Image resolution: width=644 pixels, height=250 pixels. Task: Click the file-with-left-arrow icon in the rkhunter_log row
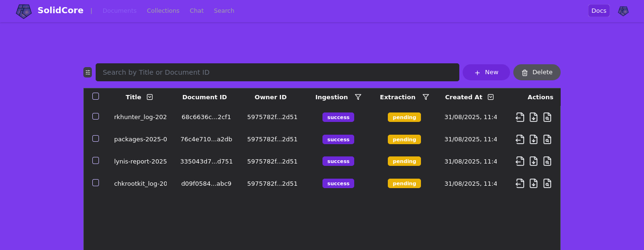(520, 117)
